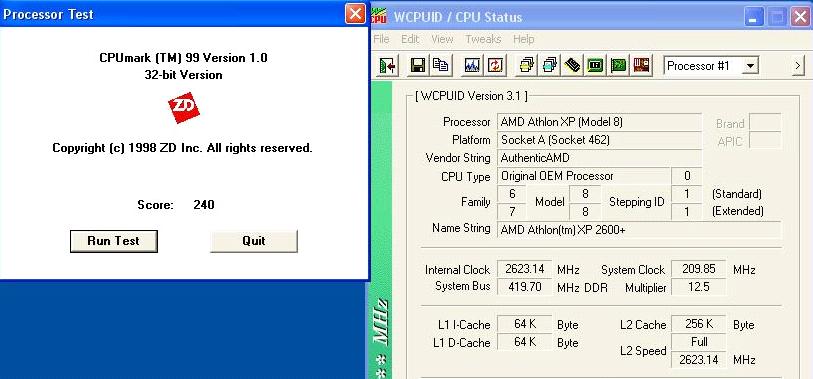Click the cyan stacked chips feature-flags icon
This screenshot has height=379, width=813.
tap(549, 65)
